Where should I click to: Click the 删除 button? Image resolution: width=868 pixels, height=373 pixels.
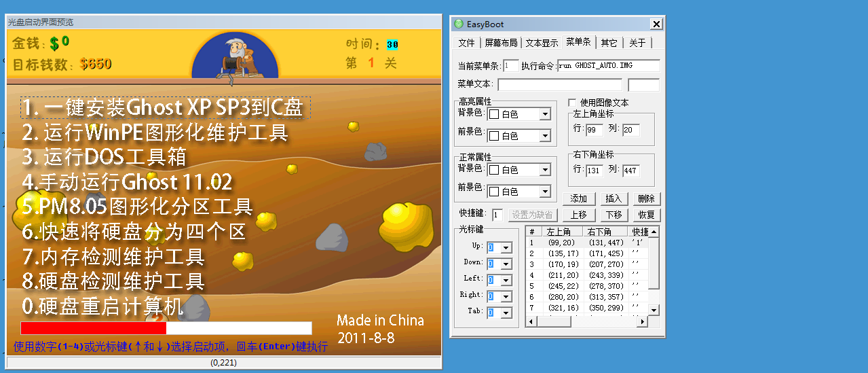tap(647, 198)
